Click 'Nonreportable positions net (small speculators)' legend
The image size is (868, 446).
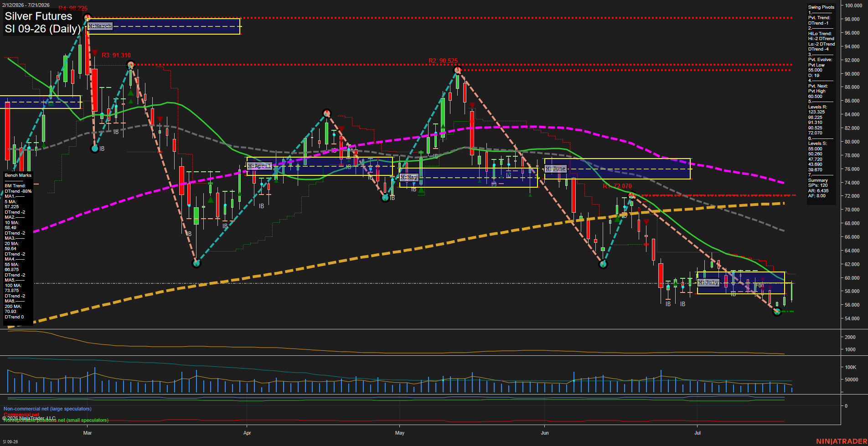point(56,420)
